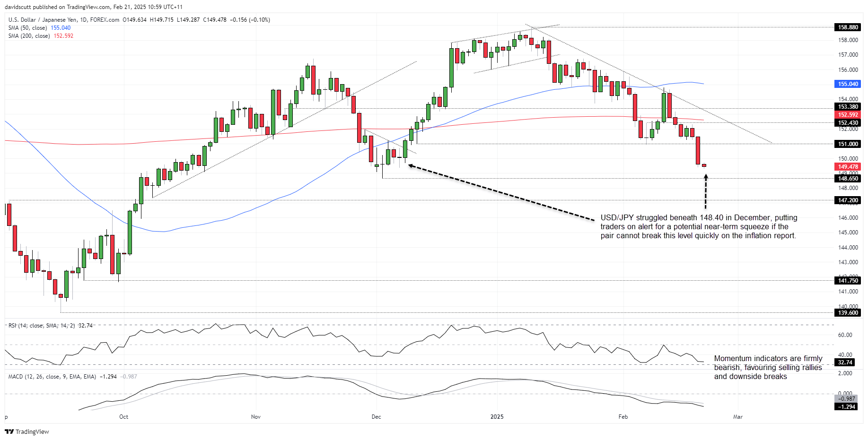Click the 2.000 MACD scale value
Image resolution: width=868 pixels, height=440 pixels.
[845, 373]
